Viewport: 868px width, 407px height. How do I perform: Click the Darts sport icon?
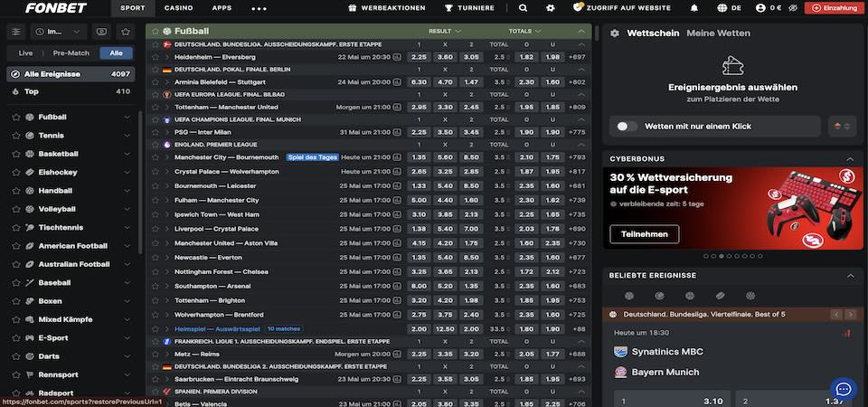pos(30,356)
